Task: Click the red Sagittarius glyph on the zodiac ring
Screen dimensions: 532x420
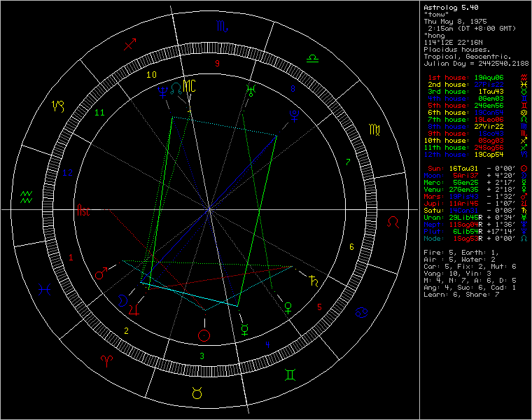Action: pos(130,44)
